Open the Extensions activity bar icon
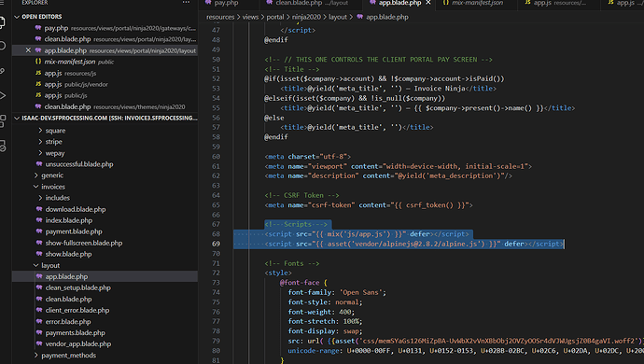644x364 pixels. [2, 120]
